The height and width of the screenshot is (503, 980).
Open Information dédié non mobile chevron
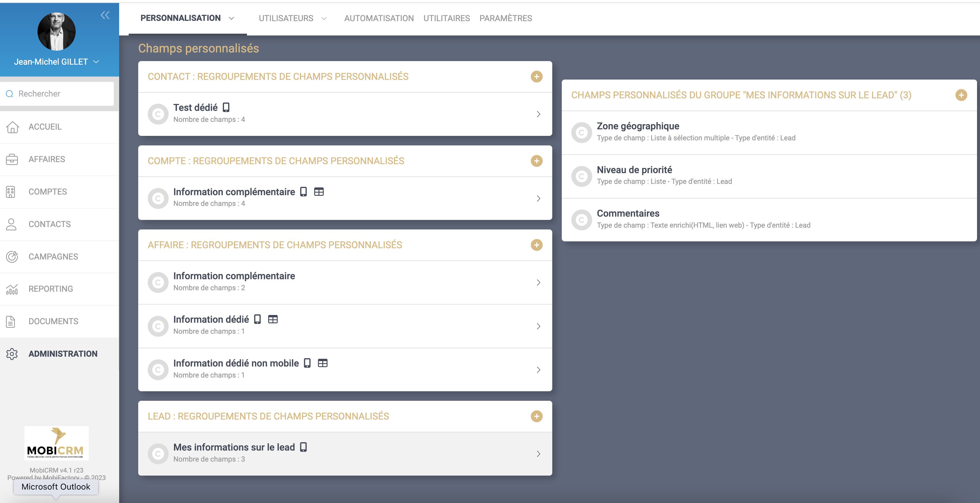pyautogui.click(x=538, y=370)
